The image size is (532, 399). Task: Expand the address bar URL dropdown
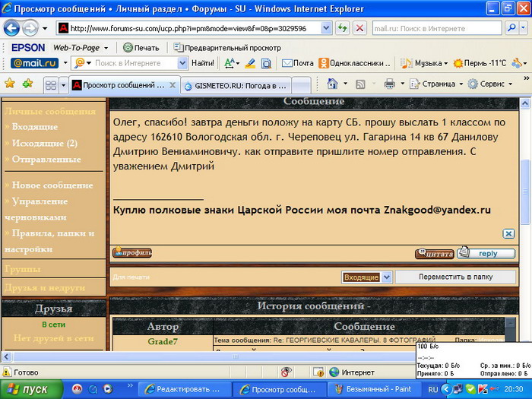coord(326,27)
